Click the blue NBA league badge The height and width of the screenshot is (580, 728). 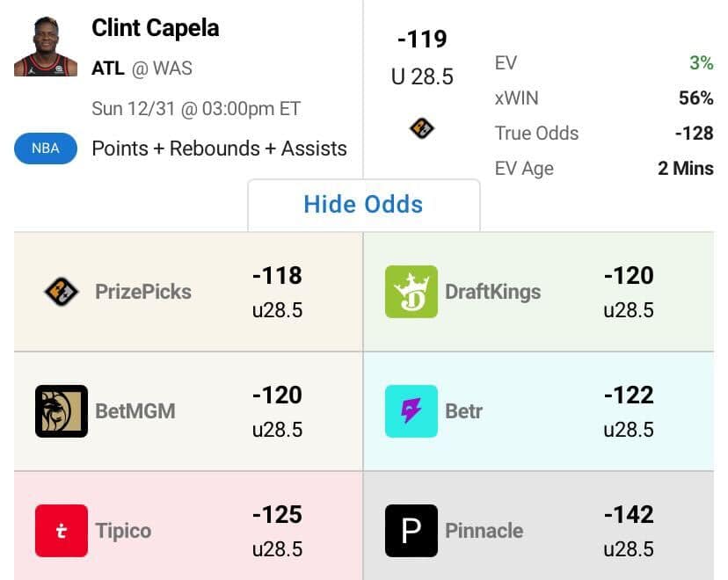(x=46, y=149)
